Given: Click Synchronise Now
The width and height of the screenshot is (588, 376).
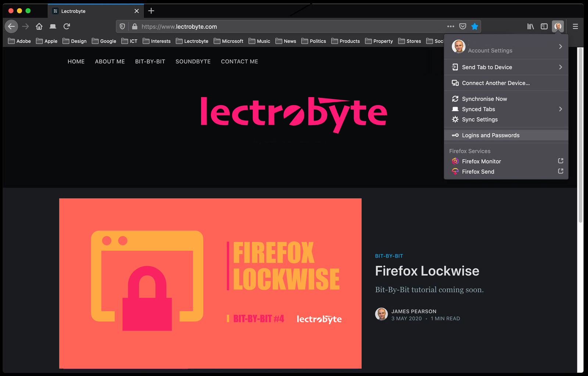Looking at the screenshot, I should pyautogui.click(x=506, y=99).
